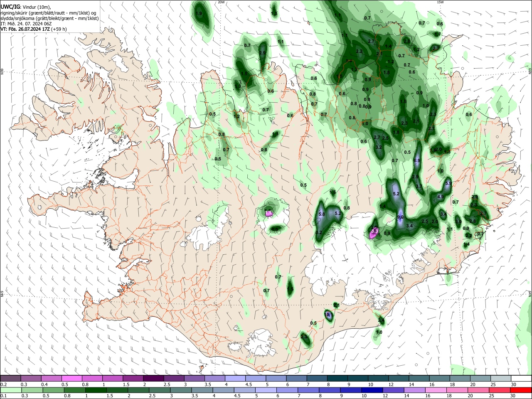Click the 15W longitude label
Image resolution: width=532 pixels, height=399 pixels.
(440, 2)
